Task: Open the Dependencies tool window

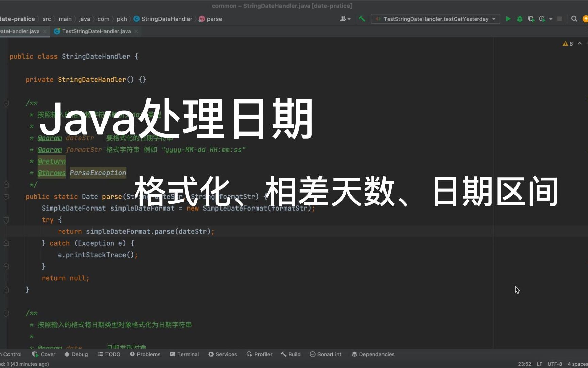Action: (x=373, y=354)
